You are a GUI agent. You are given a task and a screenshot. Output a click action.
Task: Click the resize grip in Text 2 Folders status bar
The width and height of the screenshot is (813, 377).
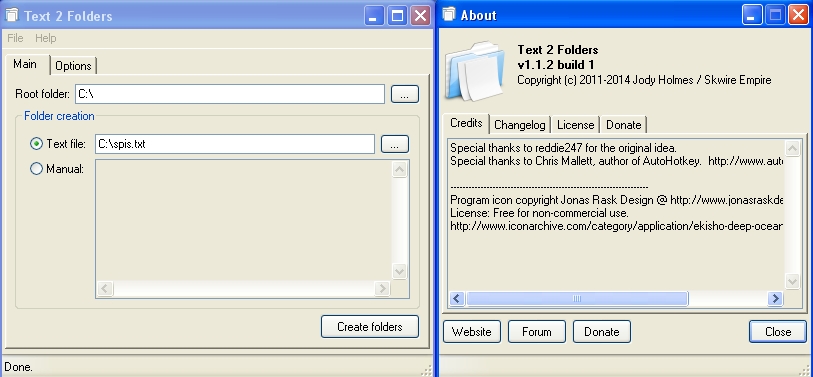click(x=426, y=370)
